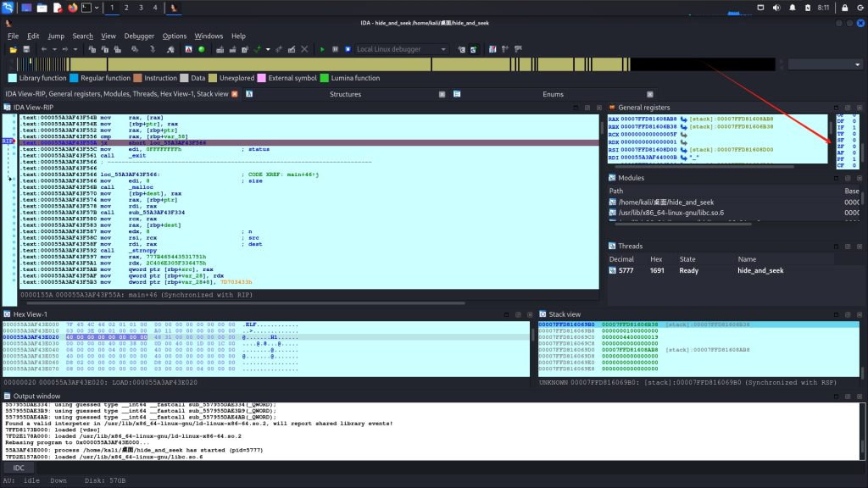Click the Path column header in Modules

(616, 191)
